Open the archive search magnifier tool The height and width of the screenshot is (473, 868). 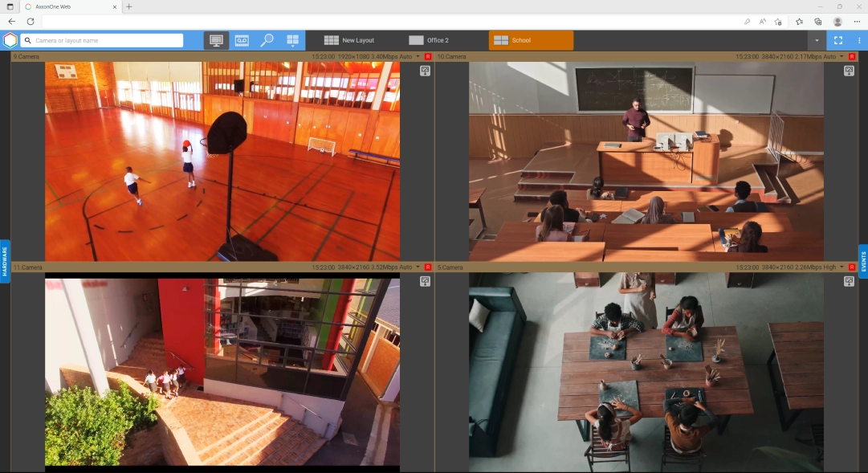tap(267, 40)
